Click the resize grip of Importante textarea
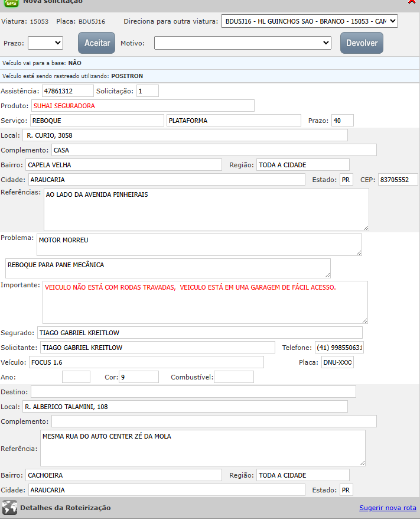The height and width of the screenshot is (519, 420). tap(365, 320)
